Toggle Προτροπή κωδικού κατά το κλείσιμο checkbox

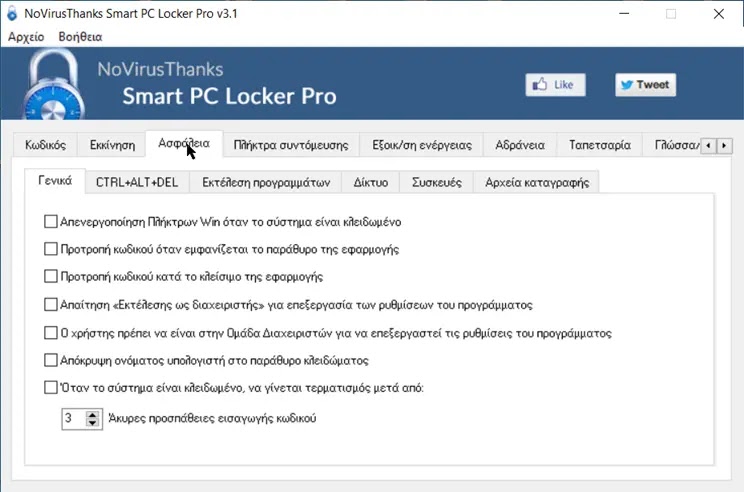(51, 276)
